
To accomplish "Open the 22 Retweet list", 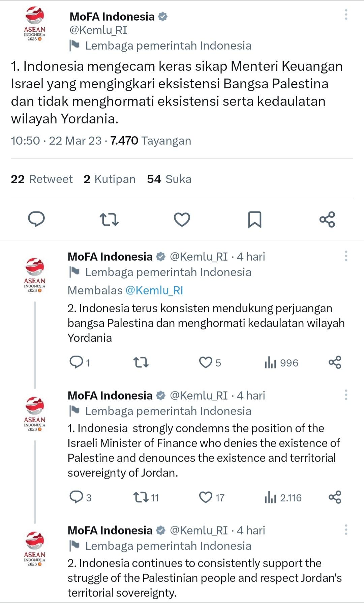I will pos(42,179).
